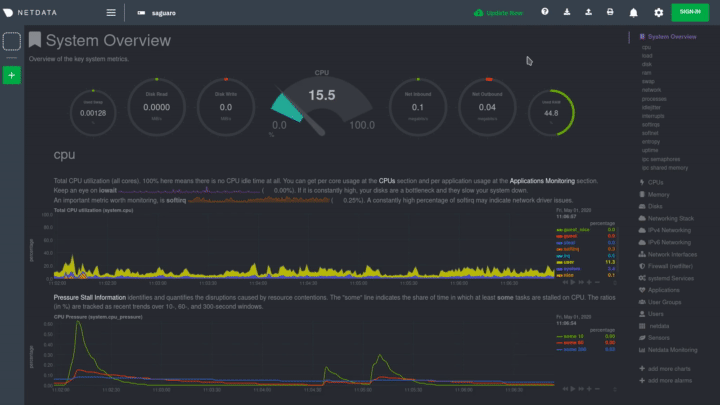Select the empty space box in left sidebar
This screenshot has width=720, height=405.
pos(11,41)
